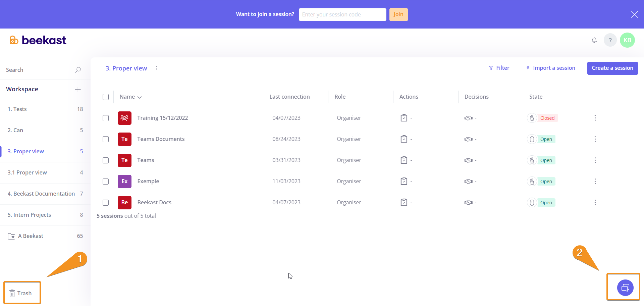Click decisions handshake icon for Teams row
Screen dimensions: 644x306
468,160
